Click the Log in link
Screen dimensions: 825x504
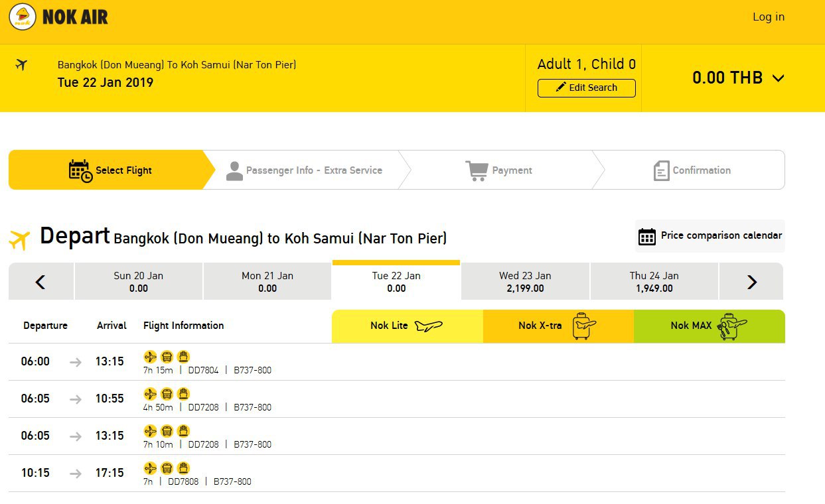[769, 17]
